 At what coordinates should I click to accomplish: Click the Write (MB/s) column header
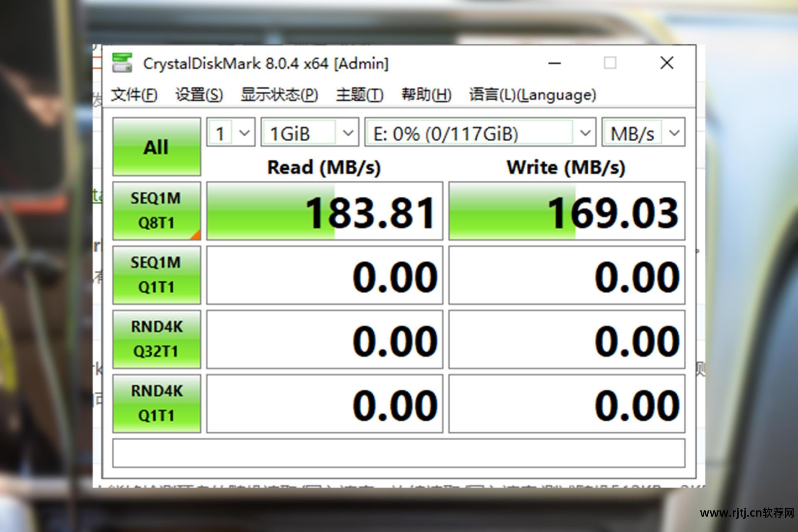pos(566,167)
